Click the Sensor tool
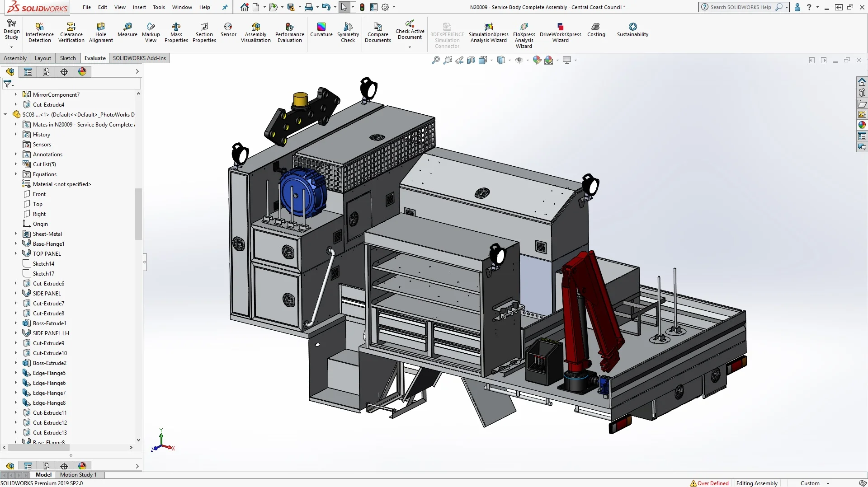The image size is (868, 487). tap(228, 30)
